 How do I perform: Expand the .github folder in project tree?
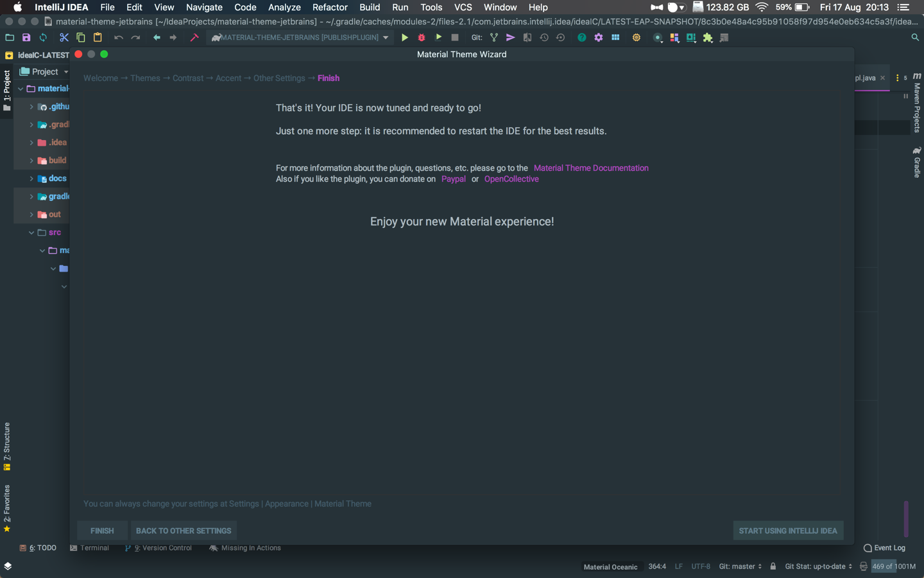click(31, 107)
